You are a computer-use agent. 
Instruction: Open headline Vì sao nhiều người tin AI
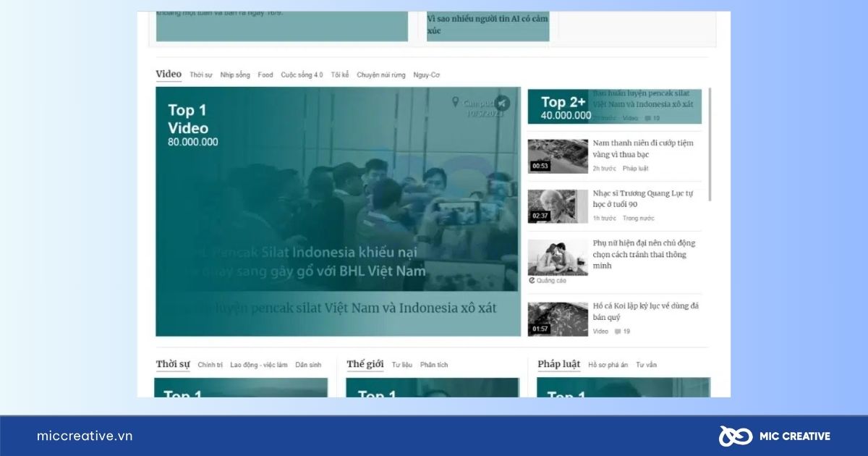coord(488,25)
